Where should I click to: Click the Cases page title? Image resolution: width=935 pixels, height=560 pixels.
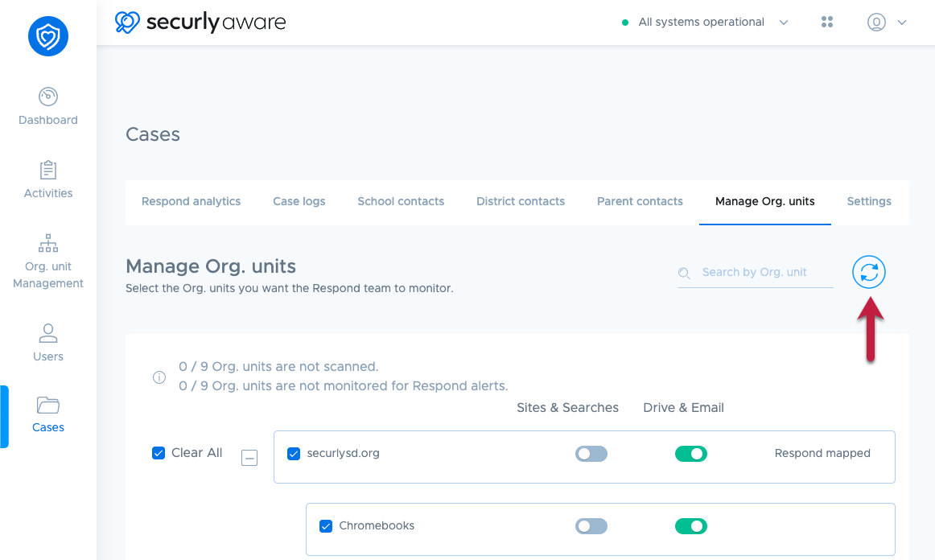coord(153,134)
